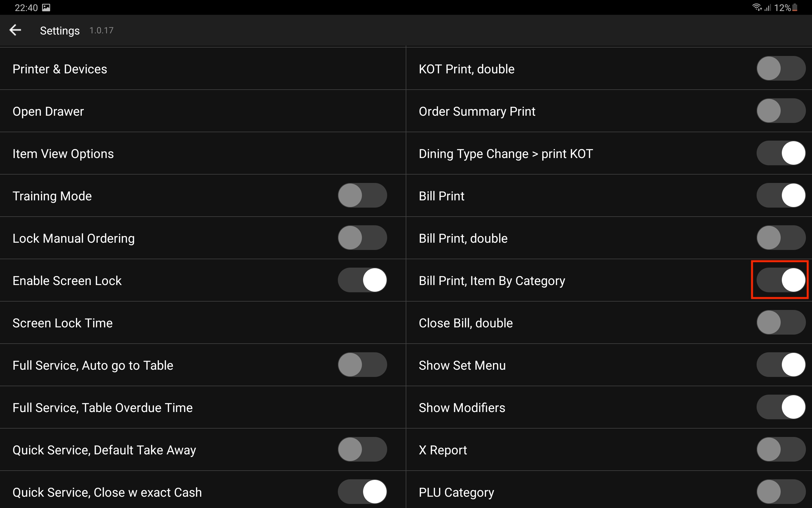812x508 pixels.
Task: Enable KOT Print, double switch
Action: (x=781, y=68)
